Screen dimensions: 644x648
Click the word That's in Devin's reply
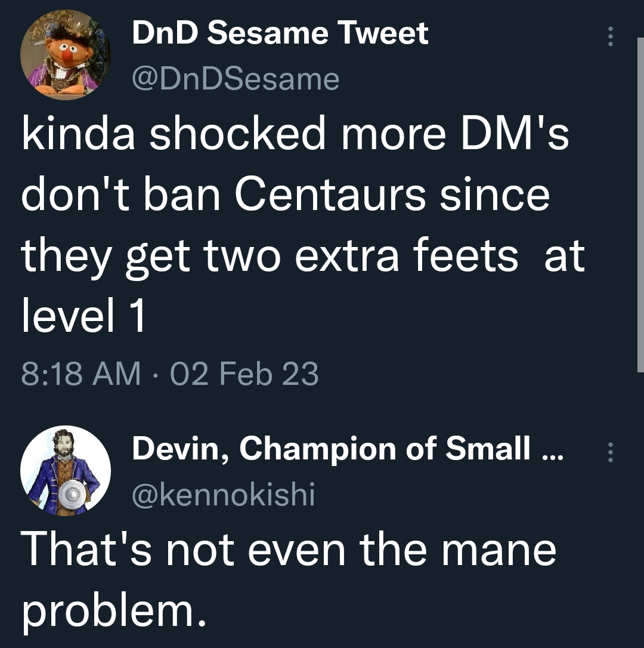coord(86,549)
